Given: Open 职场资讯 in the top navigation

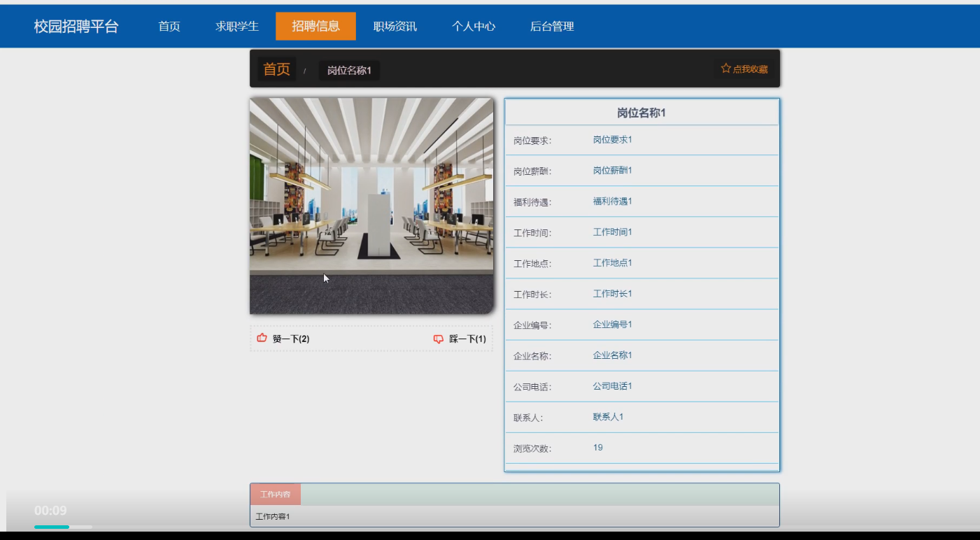Looking at the screenshot, I should pyautogui.click(x=395, y=27).
